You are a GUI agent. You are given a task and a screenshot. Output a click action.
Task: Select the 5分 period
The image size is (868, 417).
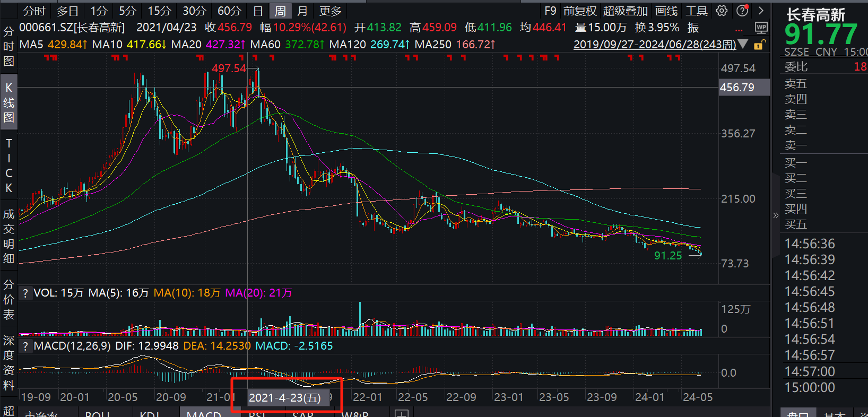[x=127, y=11]
